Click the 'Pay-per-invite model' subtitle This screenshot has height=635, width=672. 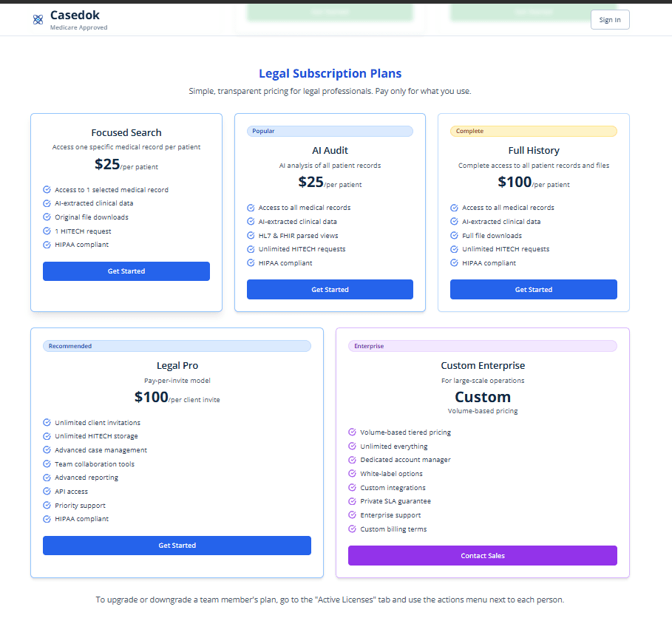177,381
